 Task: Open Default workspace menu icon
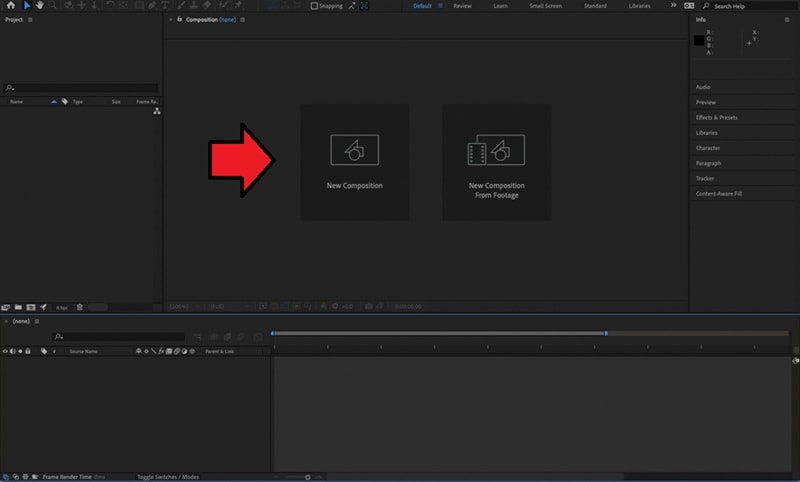(x=440, y=6)
